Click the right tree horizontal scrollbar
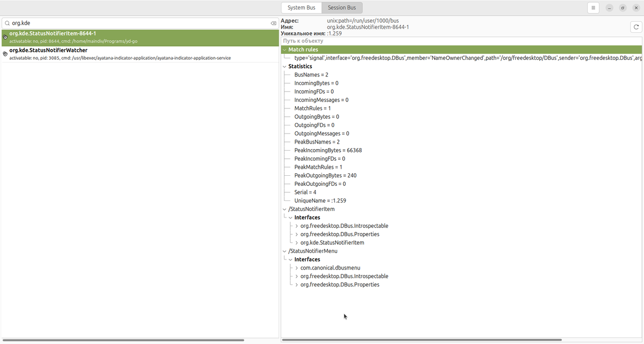This screenshot has height=344, width=644. (422, 340)
